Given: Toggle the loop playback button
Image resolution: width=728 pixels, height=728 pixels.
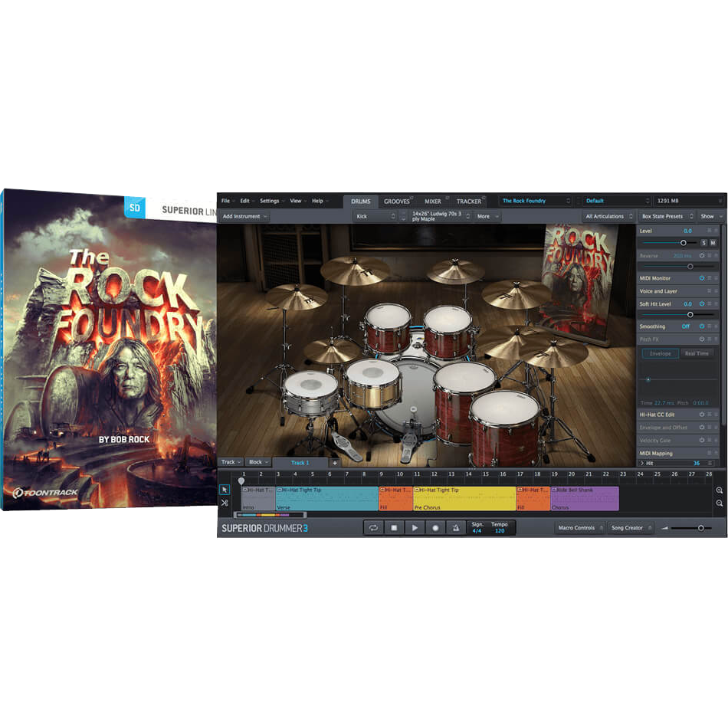Looking at the screenshot, I should tap(373, 528).
